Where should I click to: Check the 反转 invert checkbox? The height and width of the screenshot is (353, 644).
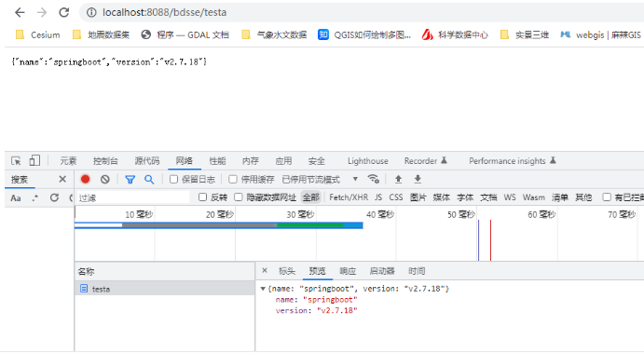(x=202, y=197)
